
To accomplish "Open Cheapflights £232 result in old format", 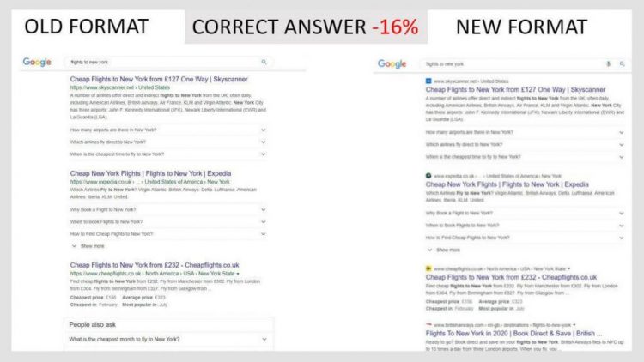I will [x=155, y=265].
